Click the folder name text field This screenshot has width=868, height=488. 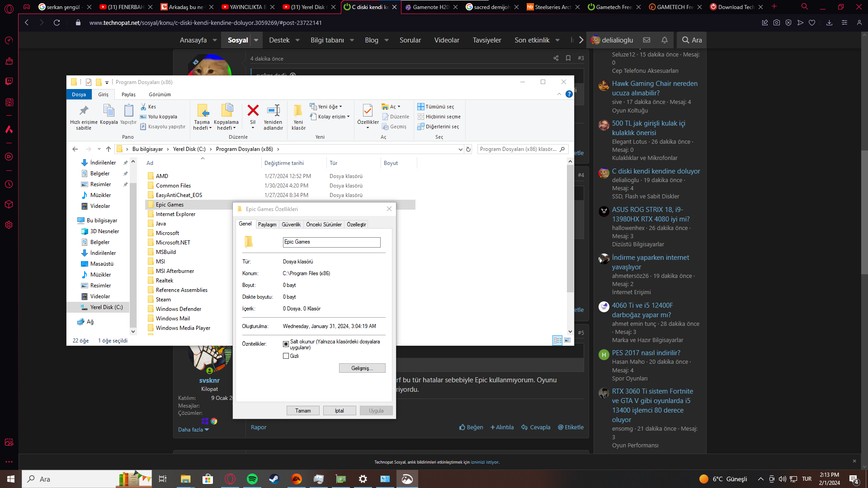point(331,242)
